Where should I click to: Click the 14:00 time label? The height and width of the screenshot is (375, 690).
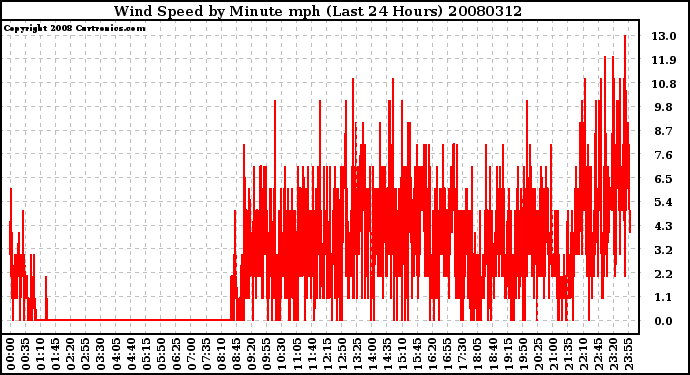[x=371, y=354]
